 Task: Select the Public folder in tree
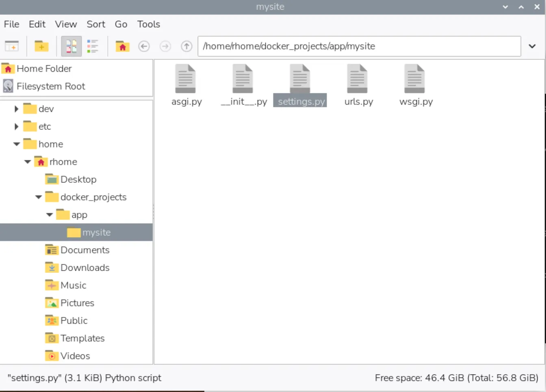point(66,321)
